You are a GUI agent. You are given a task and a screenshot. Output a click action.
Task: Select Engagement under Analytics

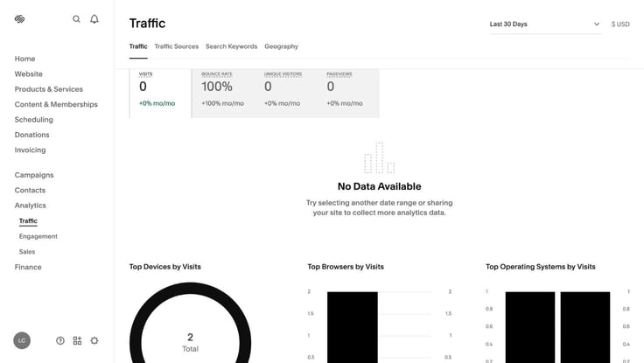coord(38,236)
